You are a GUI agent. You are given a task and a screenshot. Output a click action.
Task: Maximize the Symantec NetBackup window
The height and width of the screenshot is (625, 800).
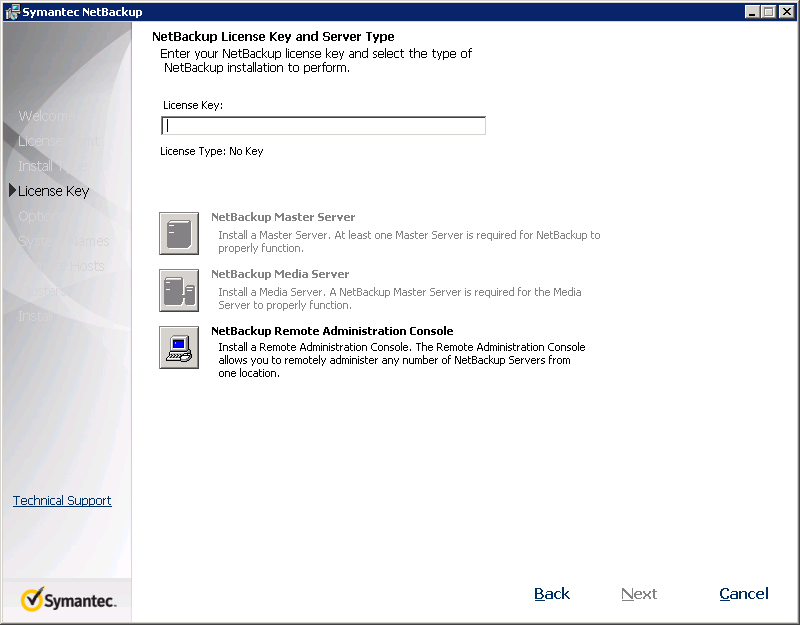[768, 12]
